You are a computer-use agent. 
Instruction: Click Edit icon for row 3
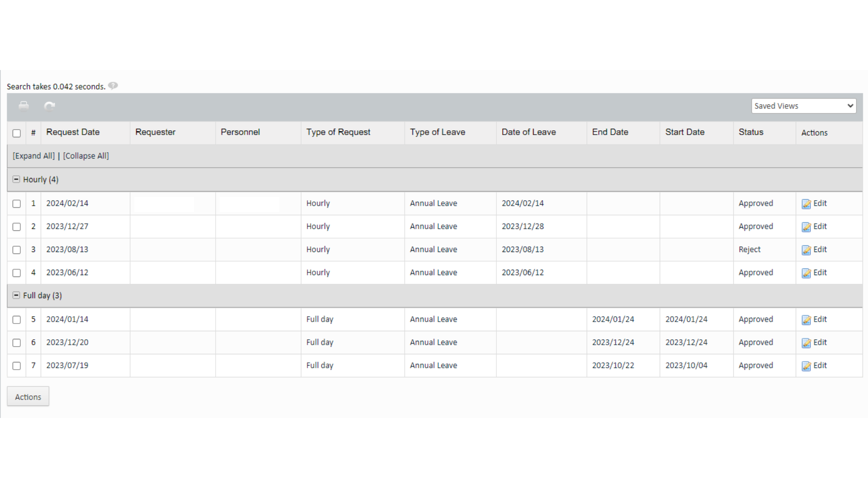pos(807,249)
